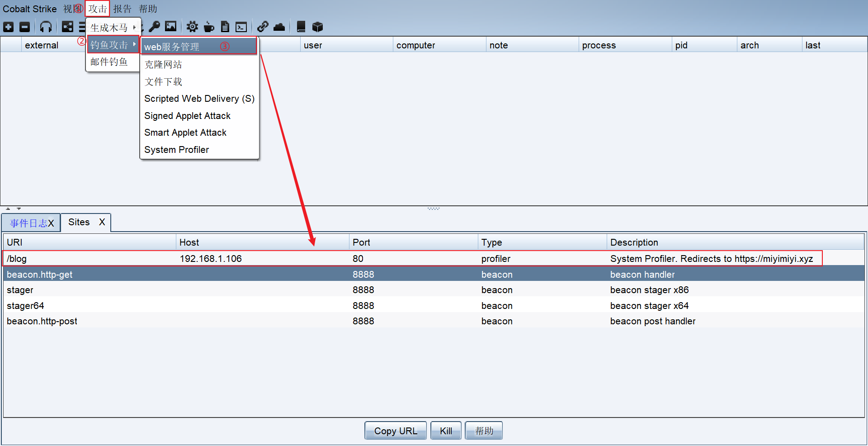
Task: Click the disconnect minus icon
Action: (x=25, y=27)
